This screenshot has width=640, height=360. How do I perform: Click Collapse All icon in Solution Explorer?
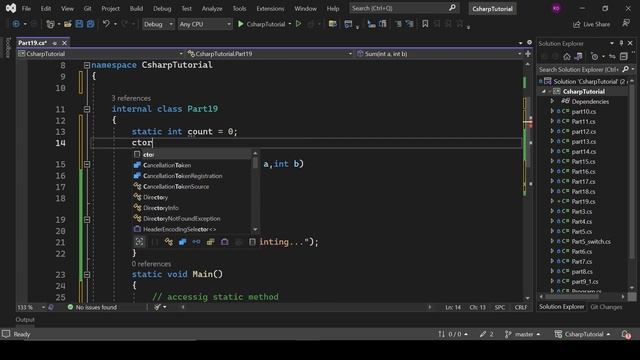click(623, 56)
